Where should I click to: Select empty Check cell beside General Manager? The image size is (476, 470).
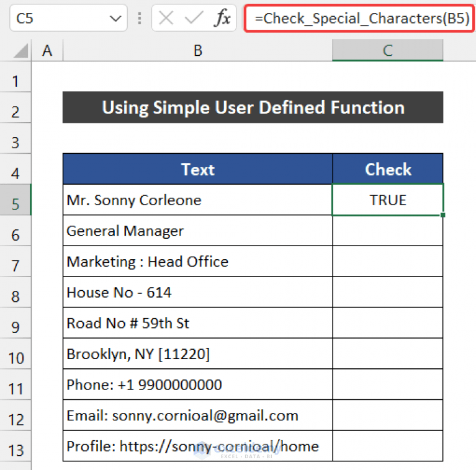[x=388, y=231]
